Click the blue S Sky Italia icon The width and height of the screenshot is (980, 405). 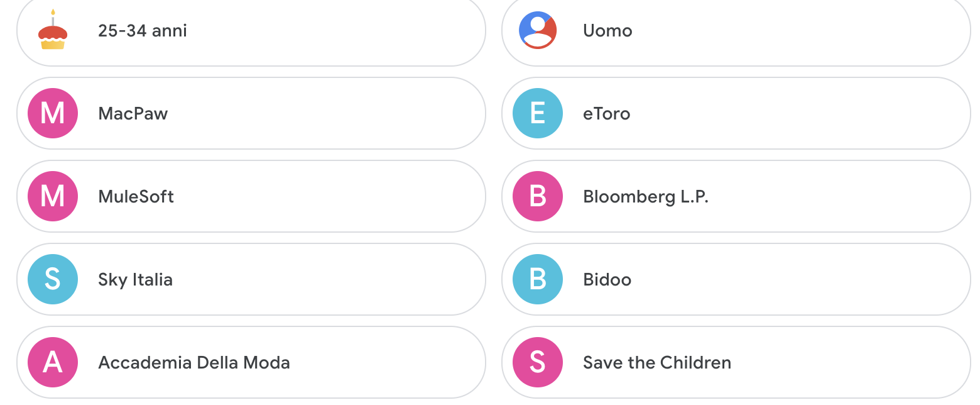pos(53,279)
